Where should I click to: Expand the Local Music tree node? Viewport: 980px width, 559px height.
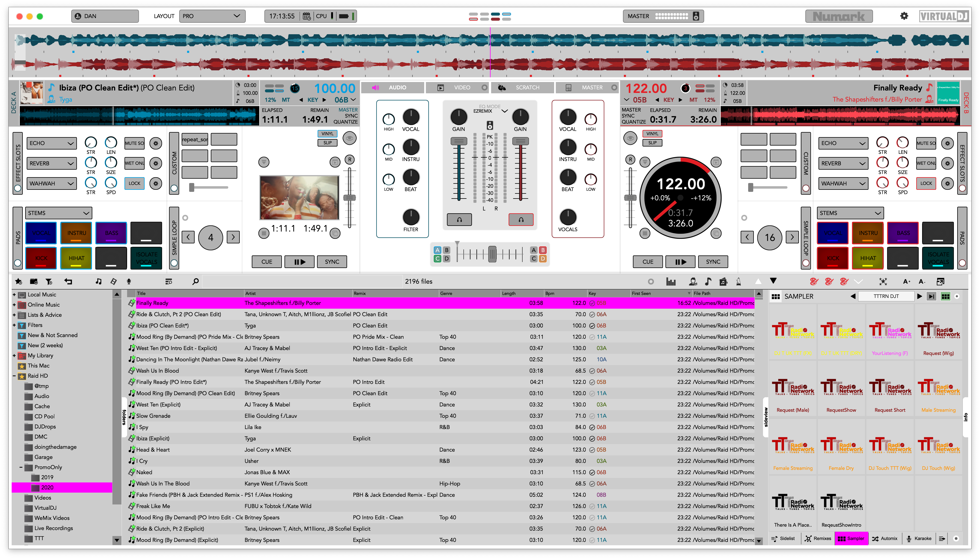(14, 295)
